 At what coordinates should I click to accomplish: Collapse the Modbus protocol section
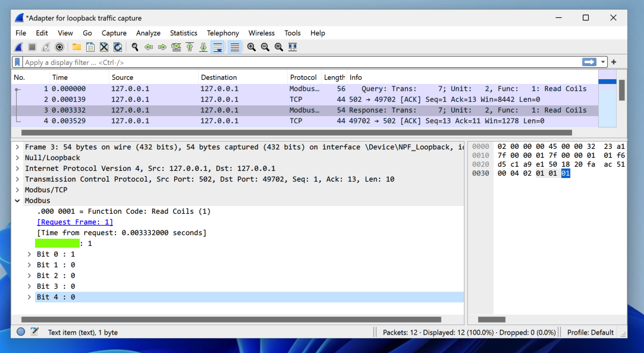click(x=17, y=201)
